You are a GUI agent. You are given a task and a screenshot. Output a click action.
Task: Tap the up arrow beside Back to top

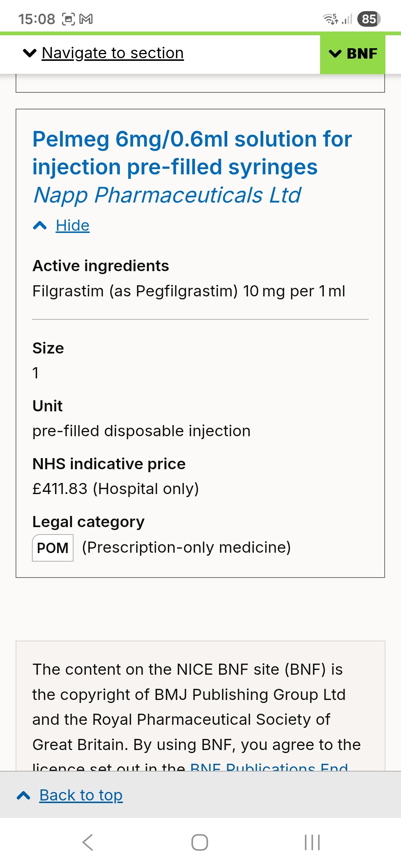tap(24, 795)
